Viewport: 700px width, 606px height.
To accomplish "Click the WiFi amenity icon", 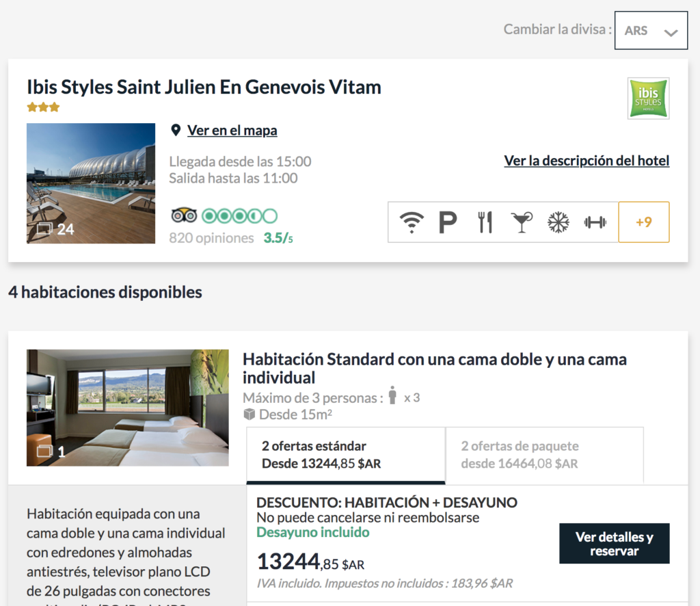I will [x=411, y=222].
